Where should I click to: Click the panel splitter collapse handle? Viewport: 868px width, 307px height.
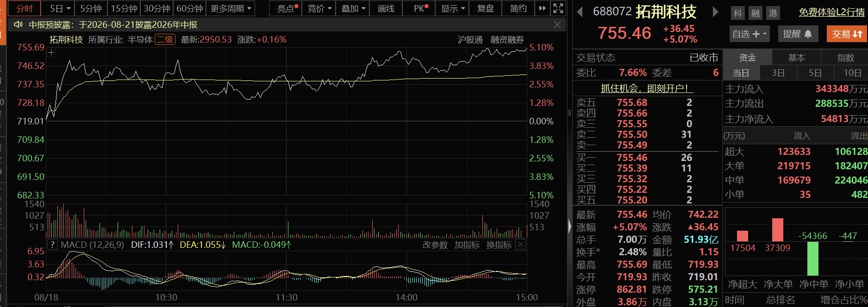tap(569, 226)
